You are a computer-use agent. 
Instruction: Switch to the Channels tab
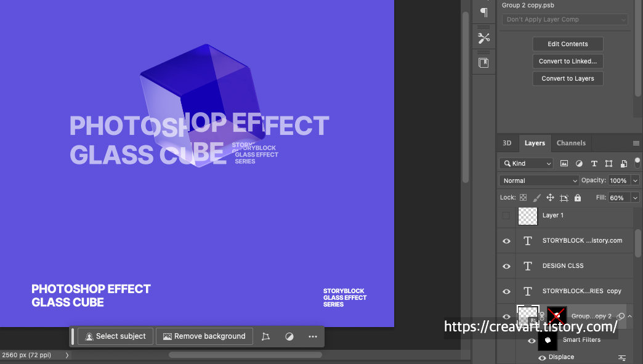571,143
